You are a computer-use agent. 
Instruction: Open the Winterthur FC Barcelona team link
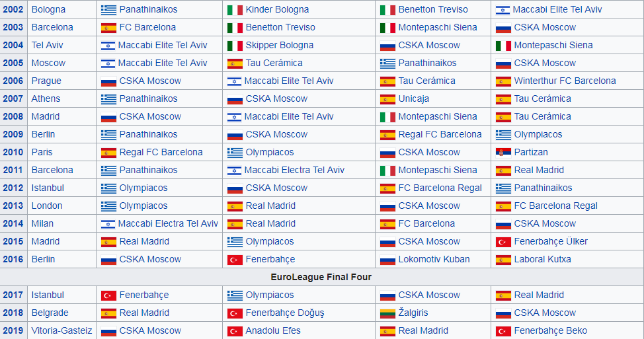pyautogui.click(x=565, y=81)
